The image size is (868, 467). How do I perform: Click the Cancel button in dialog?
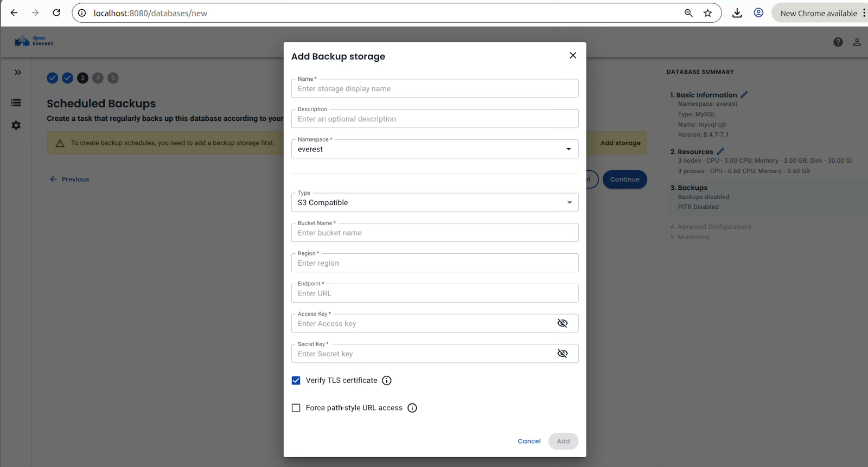point(529,442)
